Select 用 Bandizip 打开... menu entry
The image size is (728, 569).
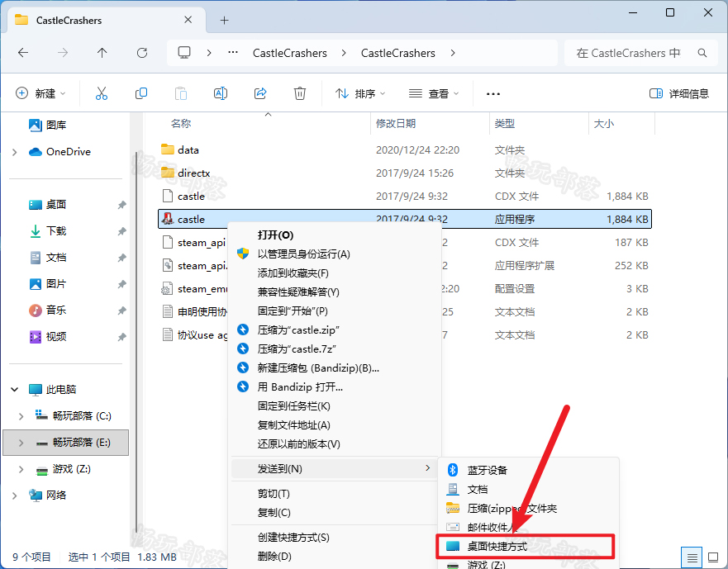coord(334,387)
